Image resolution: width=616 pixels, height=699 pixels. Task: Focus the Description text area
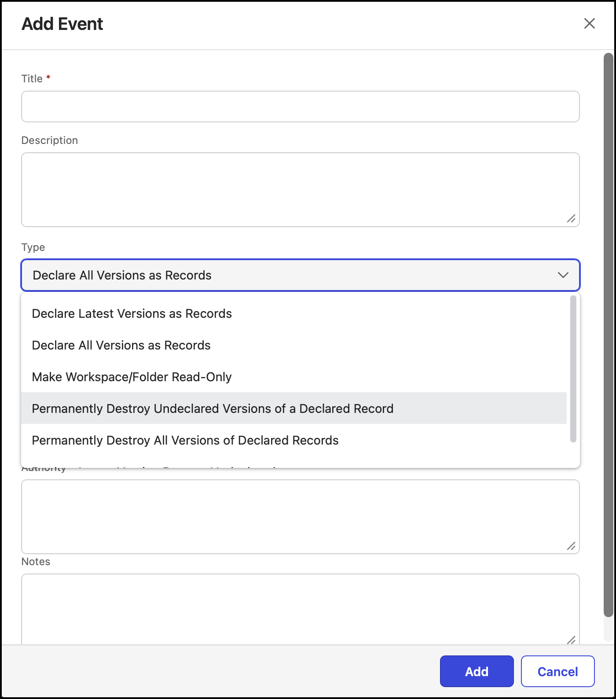(x=301, y=190)
